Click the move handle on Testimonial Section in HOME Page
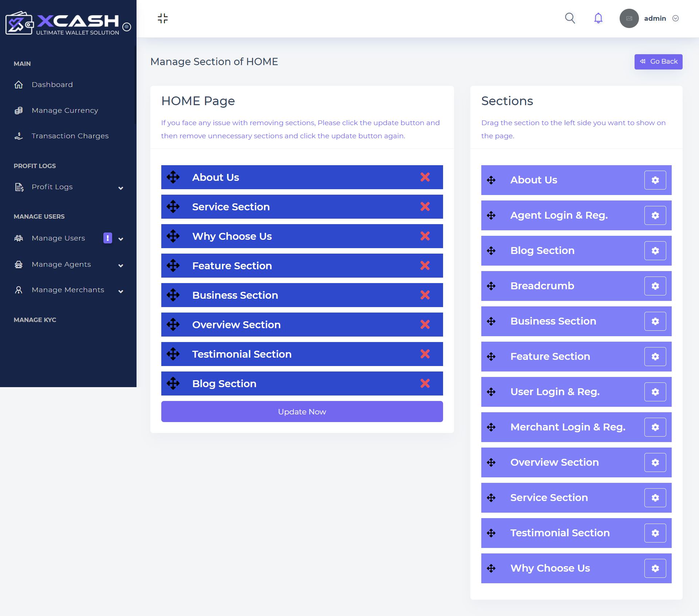The width and height of the screenshot is (699, 616). (x=173, y=354)
